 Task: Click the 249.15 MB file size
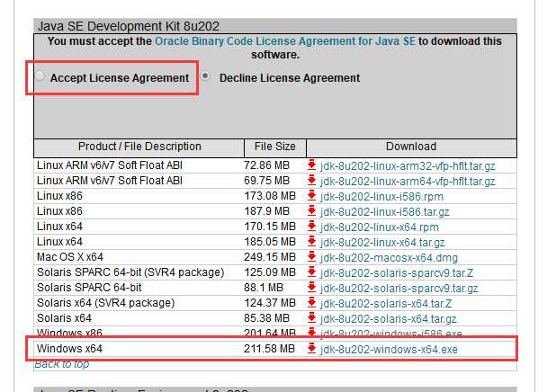click(x=270, y=257)
